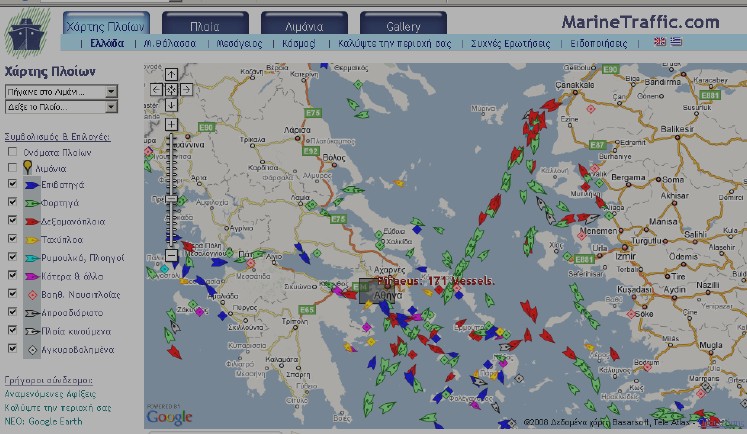Uncheck the Φορτηγά checkbox
Viewport: 747px width, 434px height.
point(12,202)
